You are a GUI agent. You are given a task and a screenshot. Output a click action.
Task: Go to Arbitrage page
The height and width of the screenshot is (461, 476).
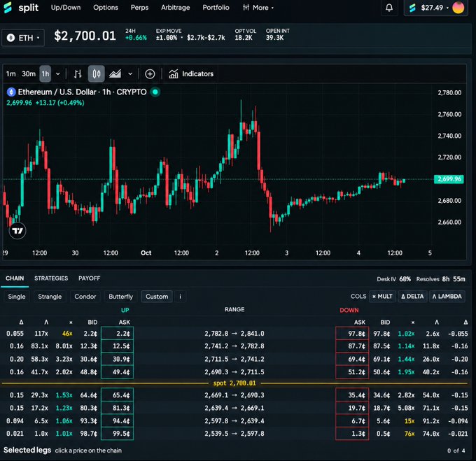tap(176, 8)
